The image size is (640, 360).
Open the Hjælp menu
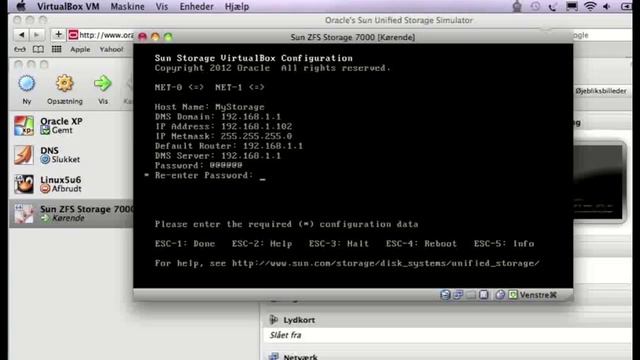click(x=237, y=7)
